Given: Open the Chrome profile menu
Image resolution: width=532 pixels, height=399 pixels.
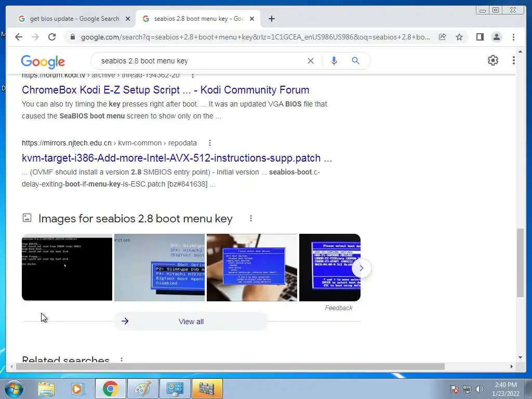Looking at the screenshot, I should [497, 37].
